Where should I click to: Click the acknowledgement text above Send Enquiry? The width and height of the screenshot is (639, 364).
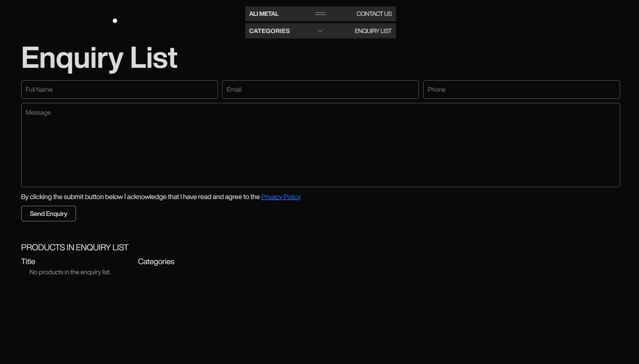[140, 197]
